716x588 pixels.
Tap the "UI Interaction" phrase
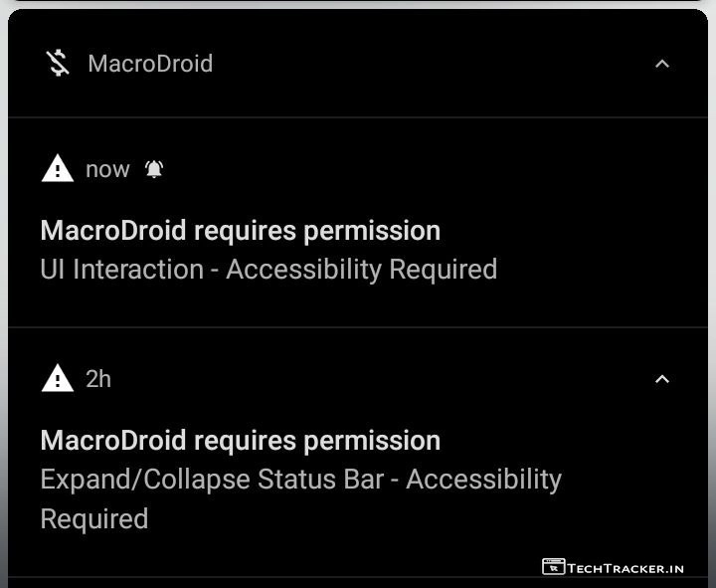(122, 270)
